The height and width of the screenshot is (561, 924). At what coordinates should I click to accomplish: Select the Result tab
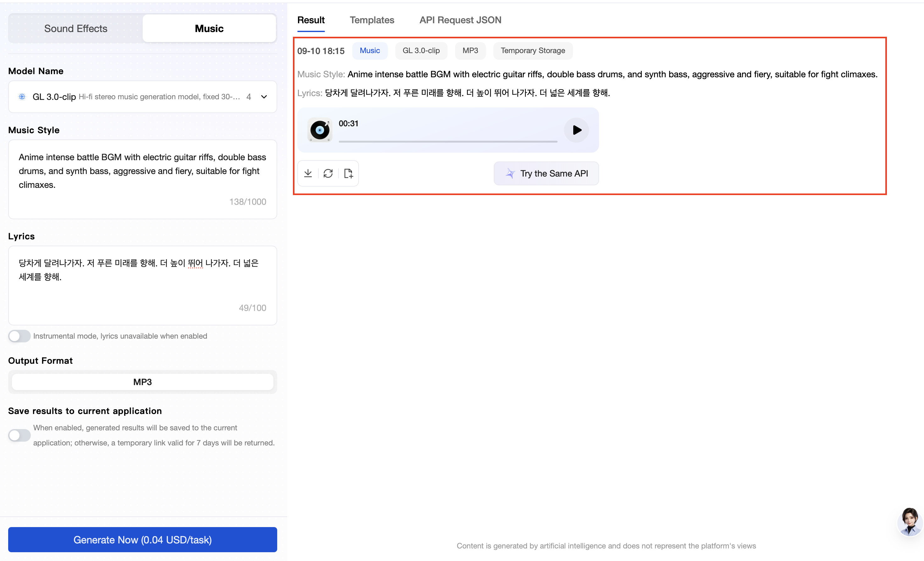point(311,20)
